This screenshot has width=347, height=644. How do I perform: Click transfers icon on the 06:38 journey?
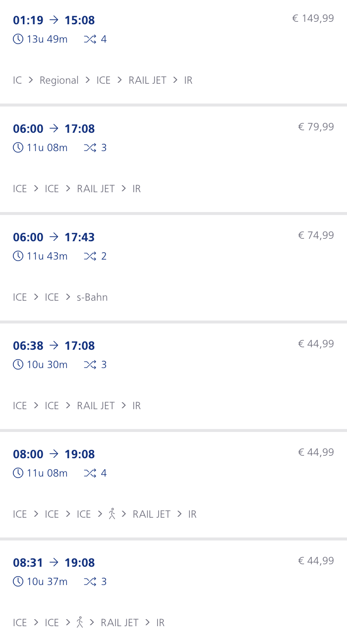(90, 365)
